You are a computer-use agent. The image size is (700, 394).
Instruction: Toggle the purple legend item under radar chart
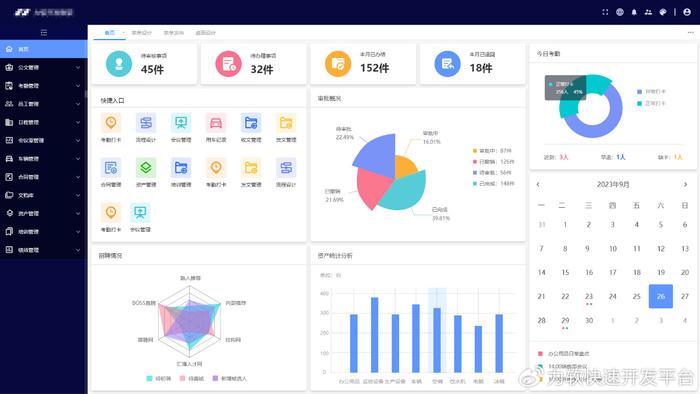[229, 378]
